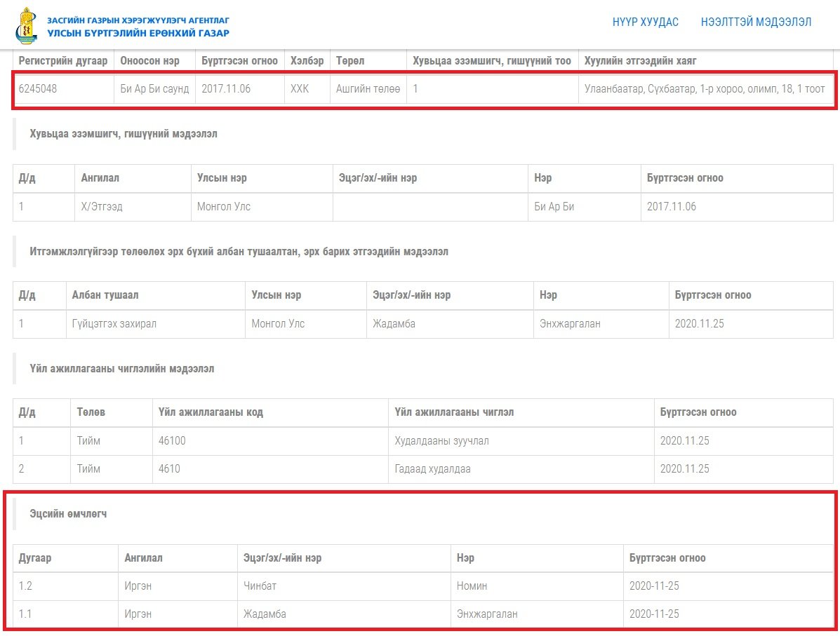This screenshot has width=840, height=636.
Task: Select shareholder row Х/Этгээд Би Ар Би
Action: 423,207
